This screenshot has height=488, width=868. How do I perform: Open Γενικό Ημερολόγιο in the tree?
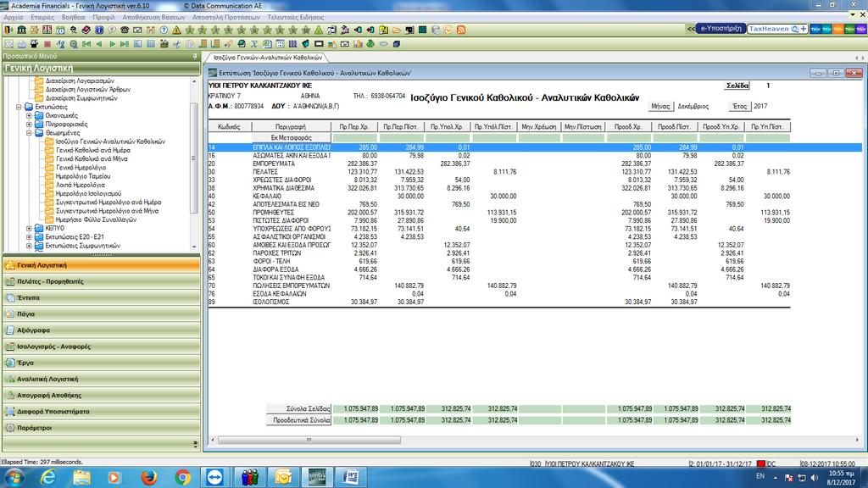coord(81,168)
